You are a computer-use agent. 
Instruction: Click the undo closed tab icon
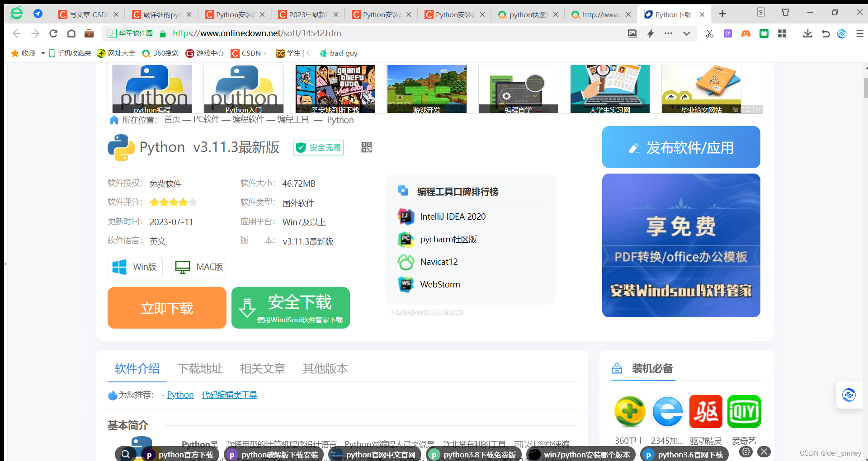coord(826,33)
